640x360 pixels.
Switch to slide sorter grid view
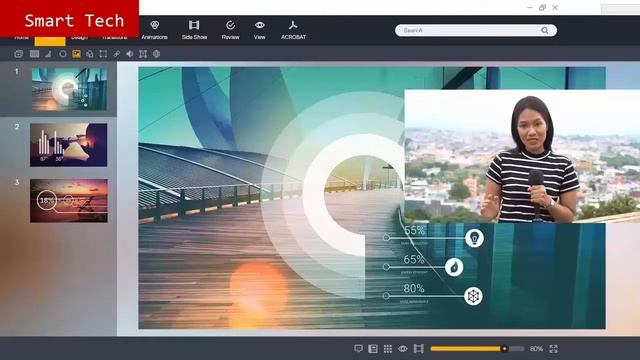[388, 349]
